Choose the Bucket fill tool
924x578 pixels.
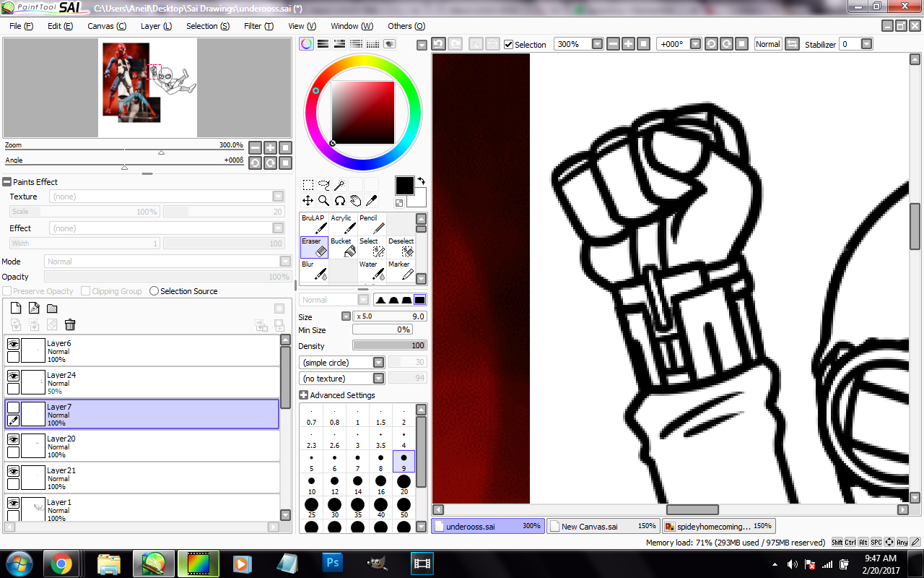[x=343, y=247]
